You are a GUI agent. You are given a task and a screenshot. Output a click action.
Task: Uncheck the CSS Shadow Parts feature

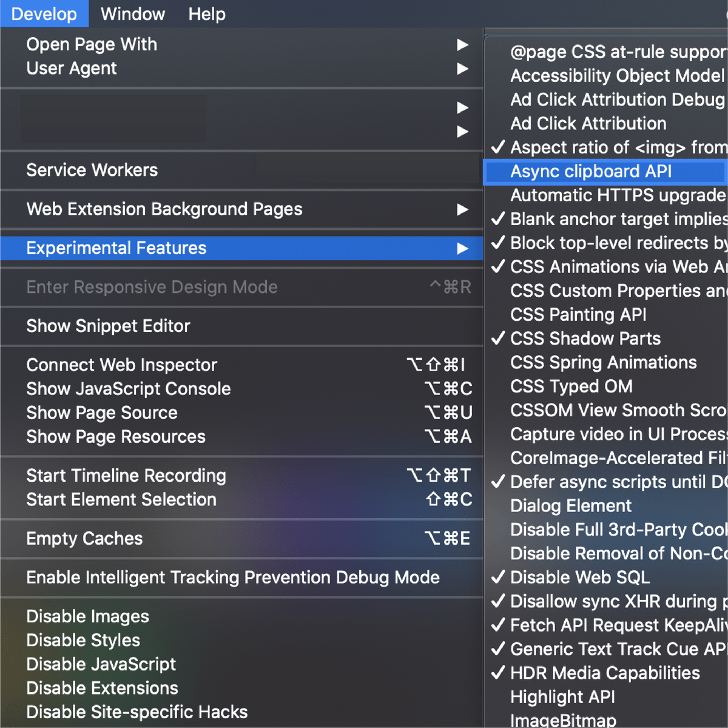click(585, 339)
